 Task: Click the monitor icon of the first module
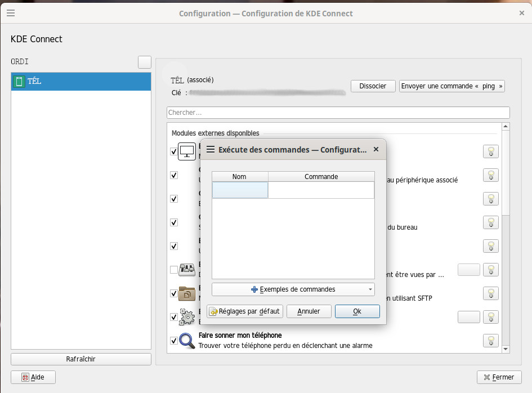pos(187,151)
